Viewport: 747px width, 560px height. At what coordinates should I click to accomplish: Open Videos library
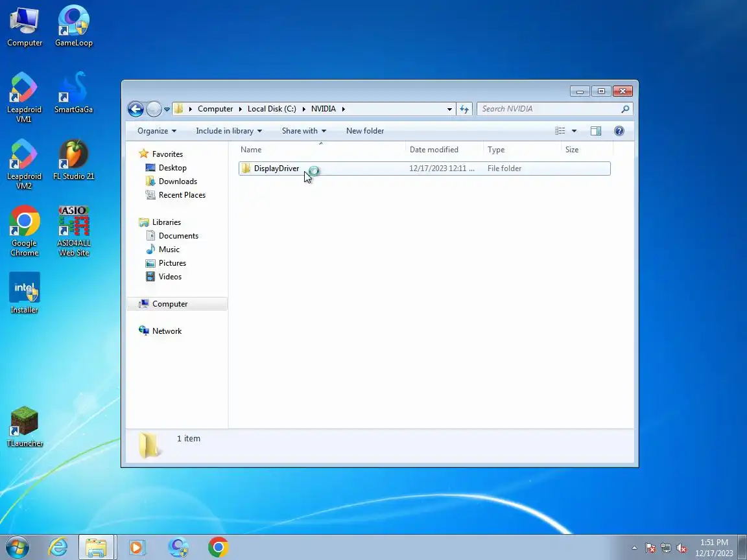coord(170,277)
